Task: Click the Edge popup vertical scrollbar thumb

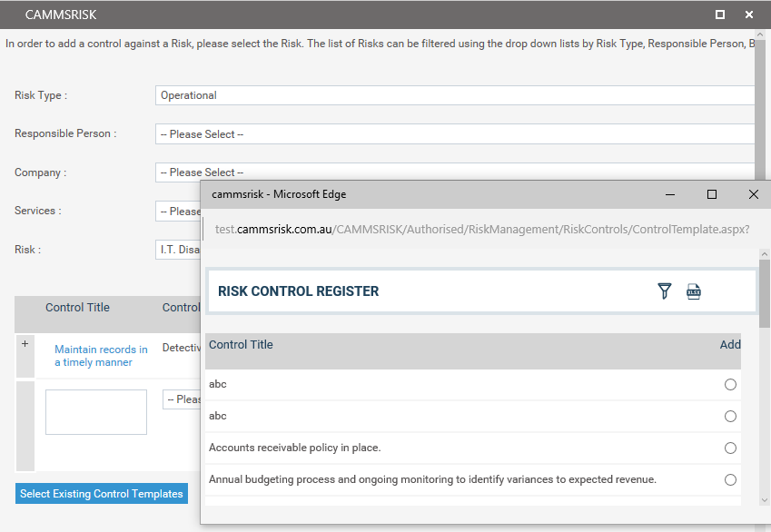Action: click(764, 293)
